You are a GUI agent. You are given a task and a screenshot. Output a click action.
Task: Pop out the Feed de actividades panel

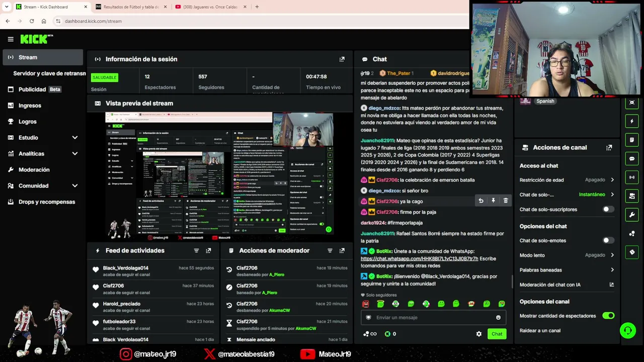coord(208,250)
